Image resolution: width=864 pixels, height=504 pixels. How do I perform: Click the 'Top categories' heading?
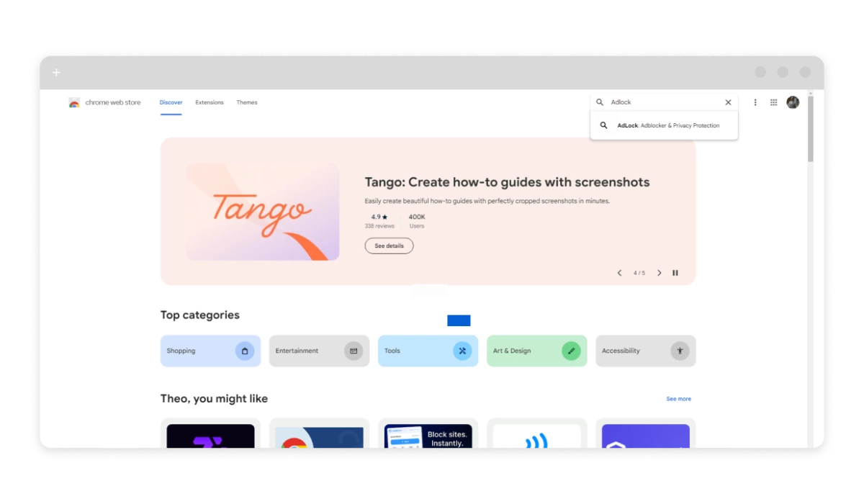[x=200, y=315]
